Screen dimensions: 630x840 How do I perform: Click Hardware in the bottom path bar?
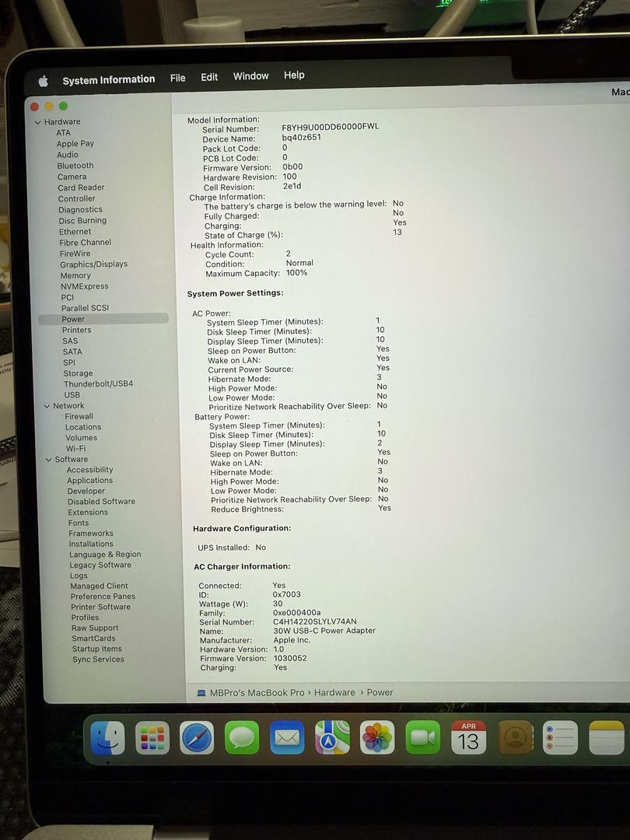point(334,692)
